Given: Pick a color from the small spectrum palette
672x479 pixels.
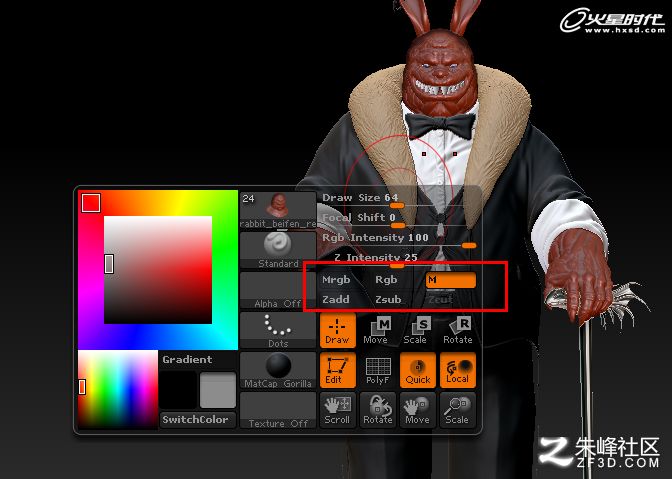Looking at the screenshot, I should click(x=118, y=389).
